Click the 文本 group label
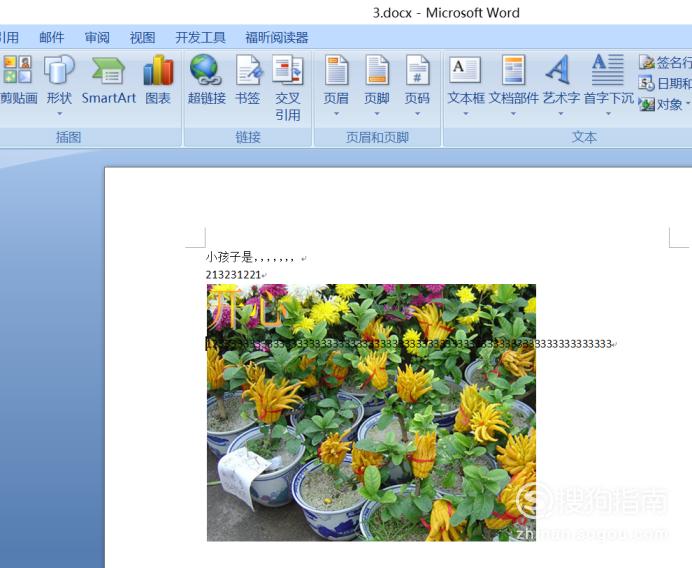The width and height of the screenshot is (692, 568). [x=584, y=137]
